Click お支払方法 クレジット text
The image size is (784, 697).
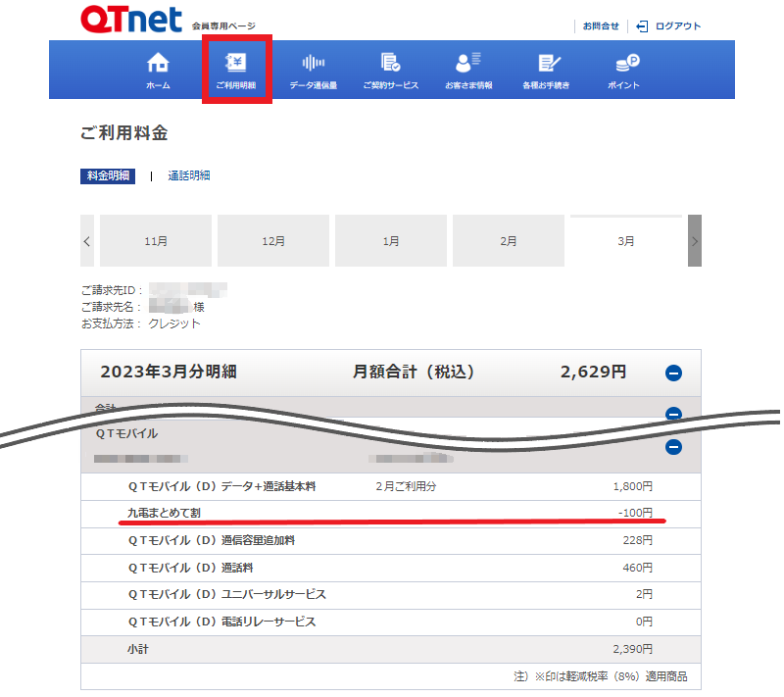click(141, 324)
